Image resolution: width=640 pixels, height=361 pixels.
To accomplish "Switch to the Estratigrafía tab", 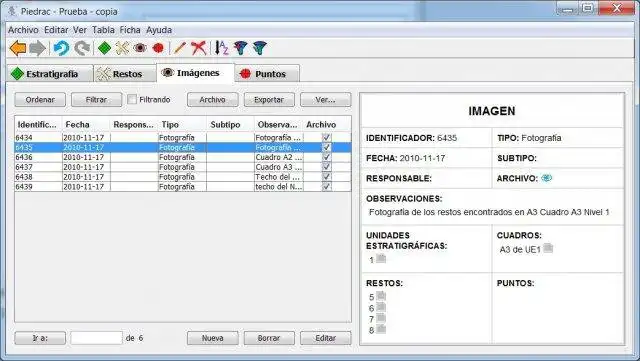I will pos(50,74).
